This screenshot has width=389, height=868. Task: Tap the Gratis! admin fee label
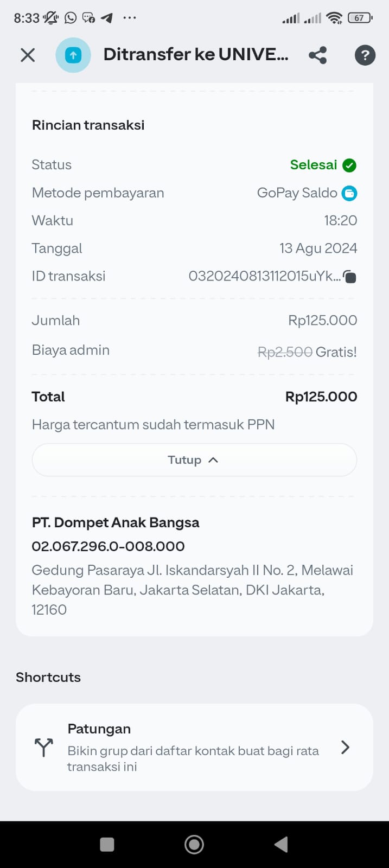(336, 352)
